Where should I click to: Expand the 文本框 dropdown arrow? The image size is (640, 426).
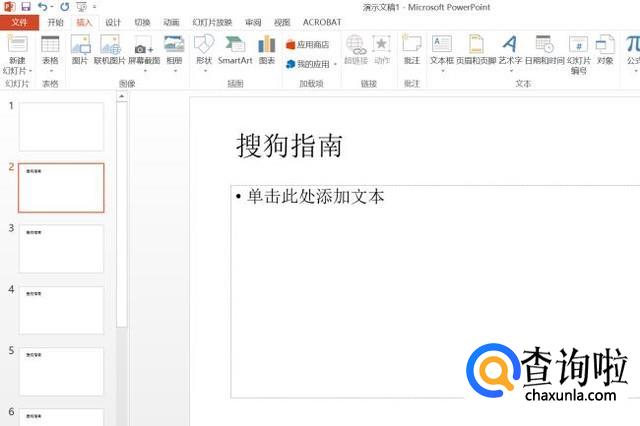point(442,71)
